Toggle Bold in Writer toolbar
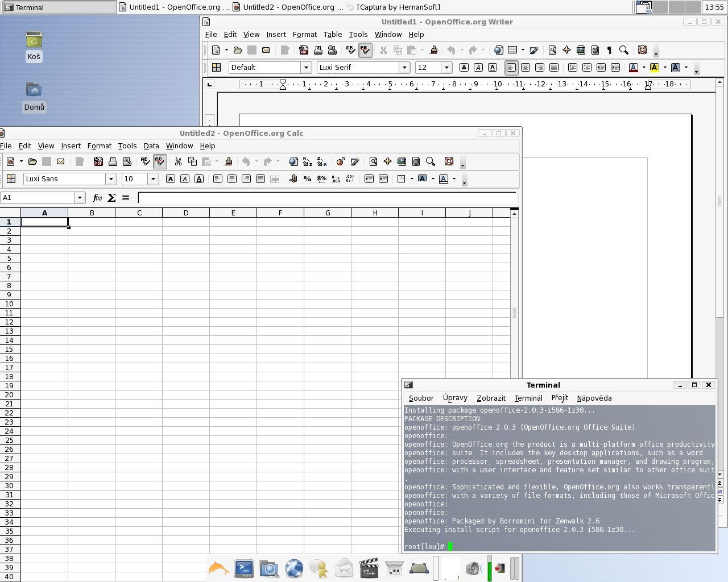Screen dimensions: 728x582 464,67
